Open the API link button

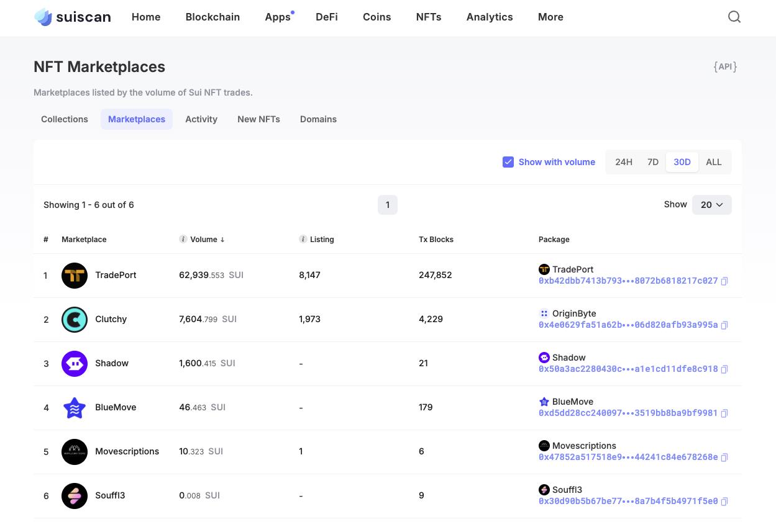(x=725, y=66)
